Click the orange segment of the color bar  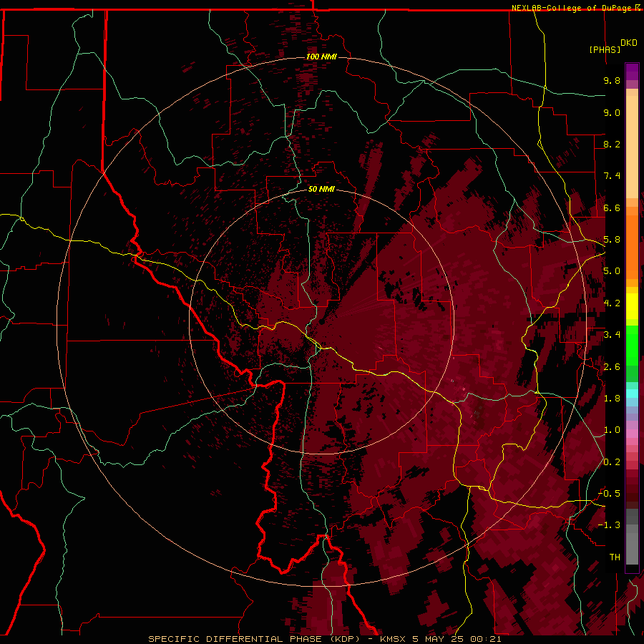coord(632,246)
